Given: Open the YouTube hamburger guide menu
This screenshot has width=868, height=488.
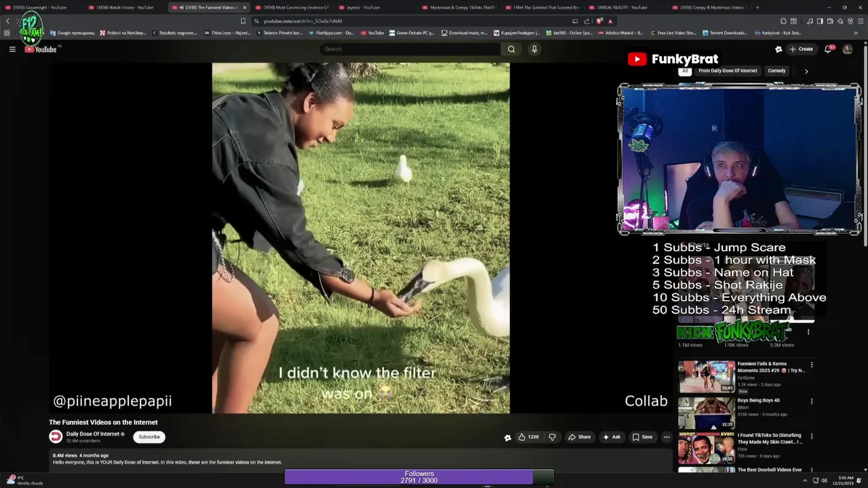Looking at the screenshot, I should (x=12, y=49).
